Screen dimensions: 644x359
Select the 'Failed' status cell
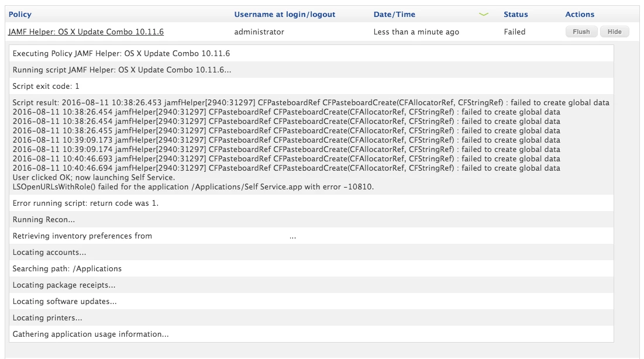pyautogui.click(x=515, y=32)
